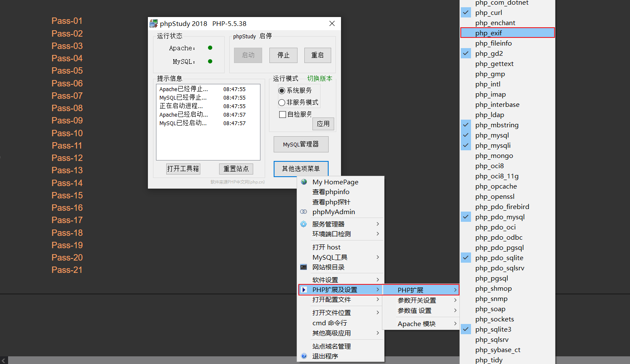Expand the 参数开关设置 submenu arrow

coord(455,300)
